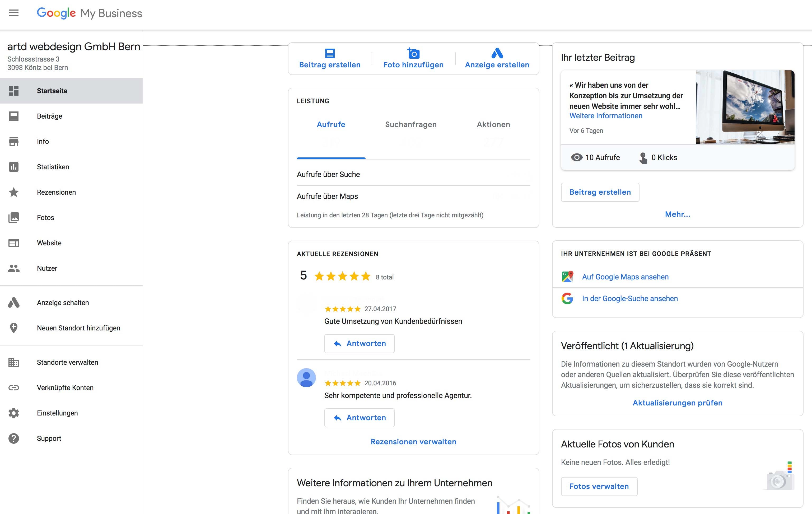
Task: Open Fotos in the sidebar
Action: (71, 218)
